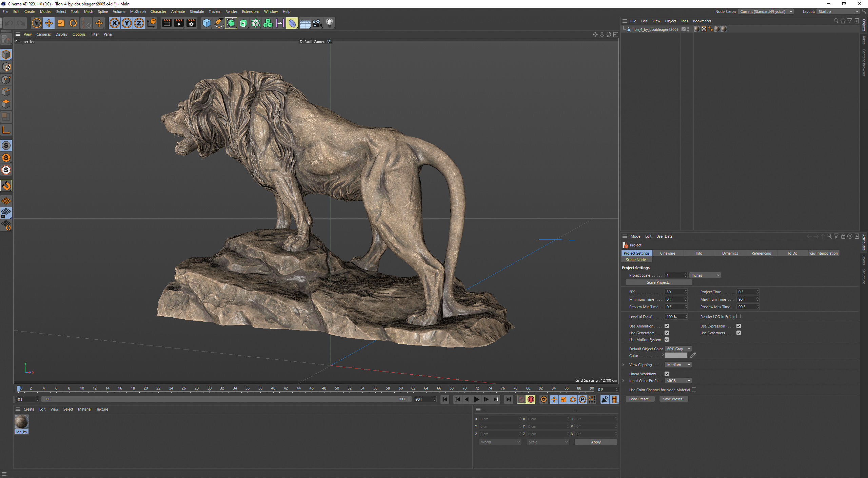The height and width of the screenshot is (478, 868).
Task: Open Input Color Profile sRGB dropdown
Action: pos(678,381)
